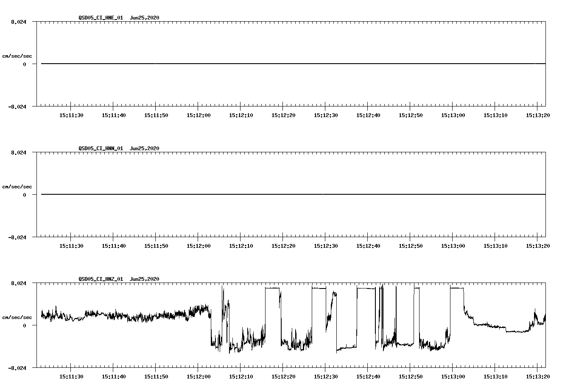Click 15:12:50 time label under HNN plot
This screenshot has height=392, width=576.
[x=411, y=246]
